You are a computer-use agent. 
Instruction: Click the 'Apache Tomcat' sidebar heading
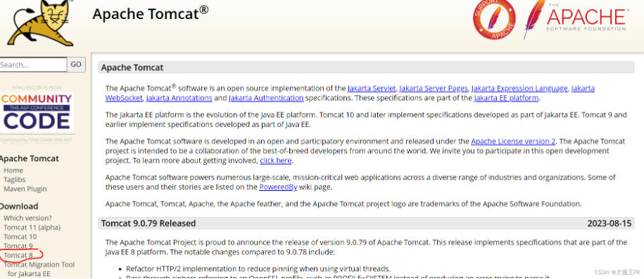coord(29,159)
